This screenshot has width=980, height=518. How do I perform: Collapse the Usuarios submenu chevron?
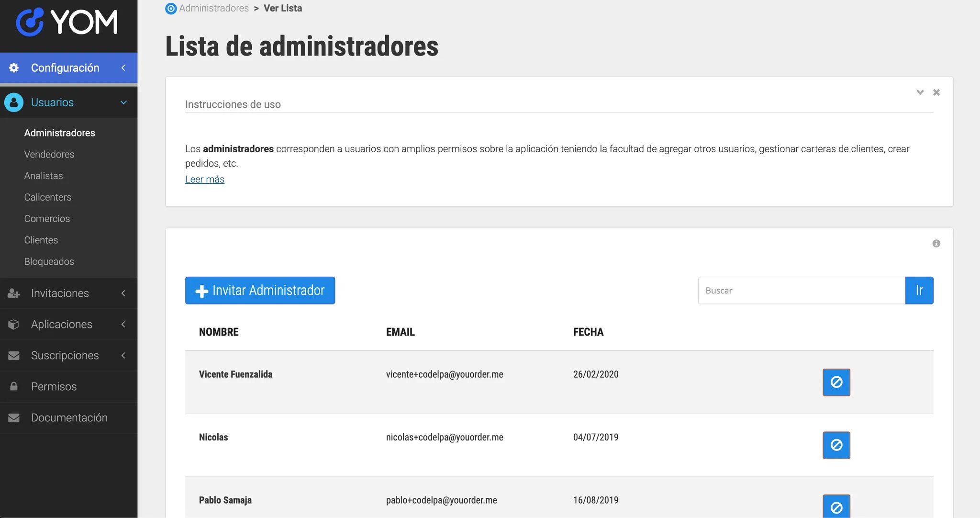123,102
